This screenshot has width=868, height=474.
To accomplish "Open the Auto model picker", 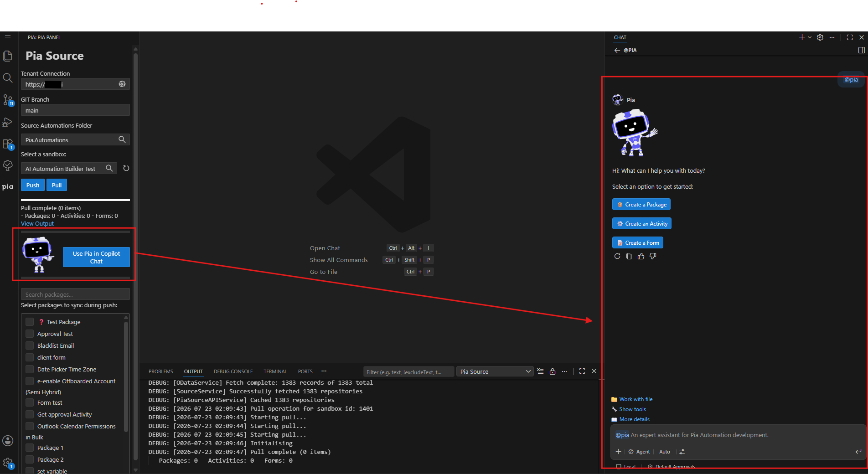I will pos(665,452).
